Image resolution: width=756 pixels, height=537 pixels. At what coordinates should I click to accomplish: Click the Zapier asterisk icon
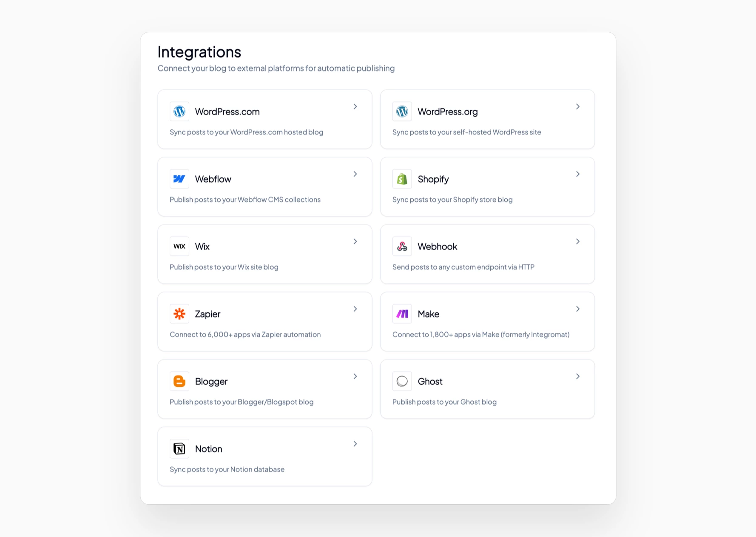point(179,314)
